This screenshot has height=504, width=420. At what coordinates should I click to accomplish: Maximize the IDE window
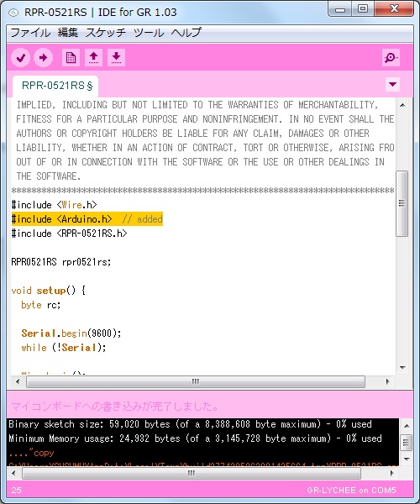click(x=363, y=9)
